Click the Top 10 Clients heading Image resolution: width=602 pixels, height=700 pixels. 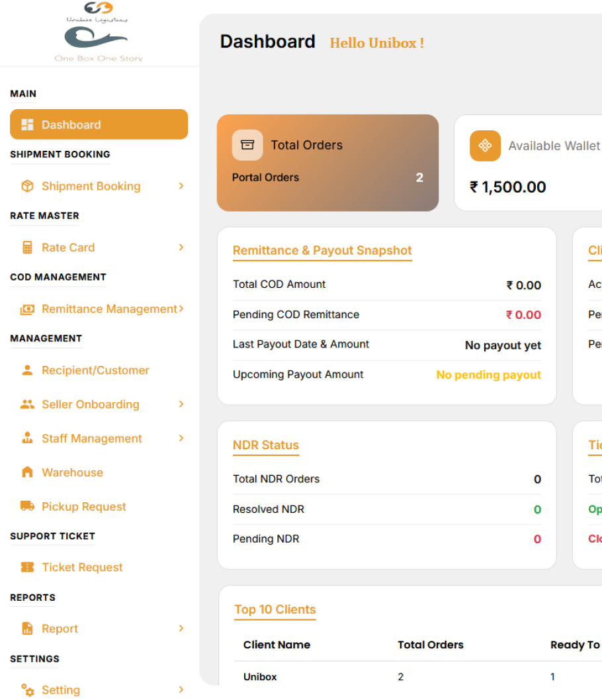pos(275,609)
